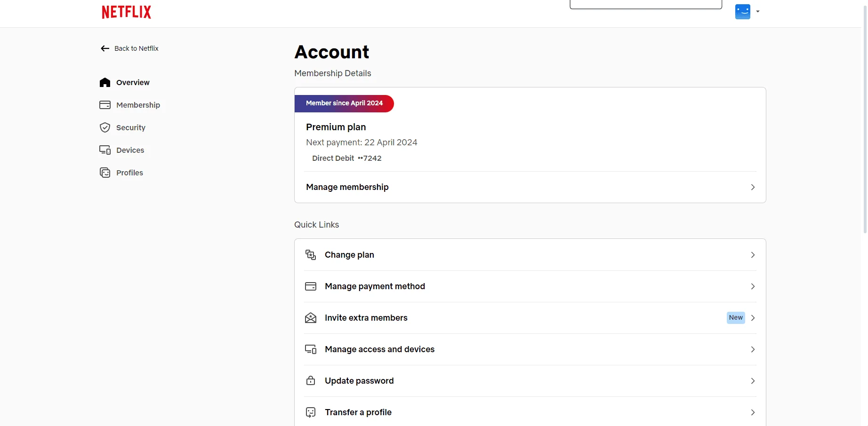Image resolution: width=868 pixels, height=426 pixels.
Task: Click the Direct Debit ••7242 text
Action: pos(347,158)
